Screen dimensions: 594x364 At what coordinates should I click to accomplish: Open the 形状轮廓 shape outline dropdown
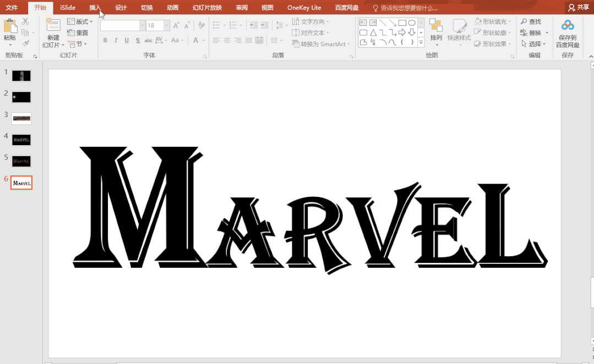coord(493,32)
